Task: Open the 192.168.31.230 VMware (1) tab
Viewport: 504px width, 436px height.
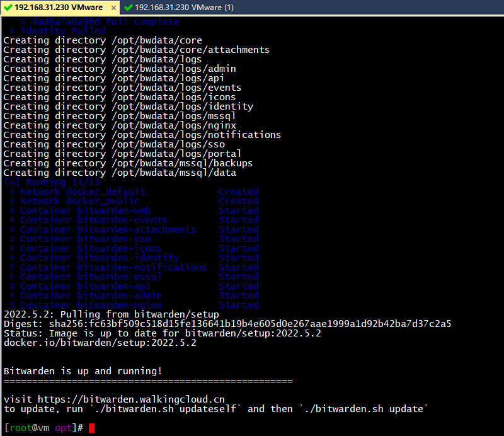Action: 179,8
